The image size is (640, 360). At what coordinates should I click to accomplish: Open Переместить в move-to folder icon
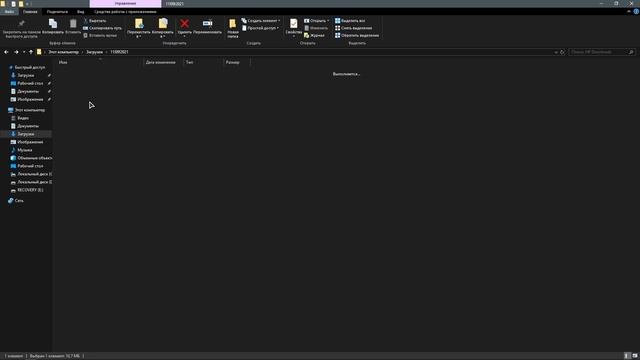pyautogui.click(x=139, y=24)
